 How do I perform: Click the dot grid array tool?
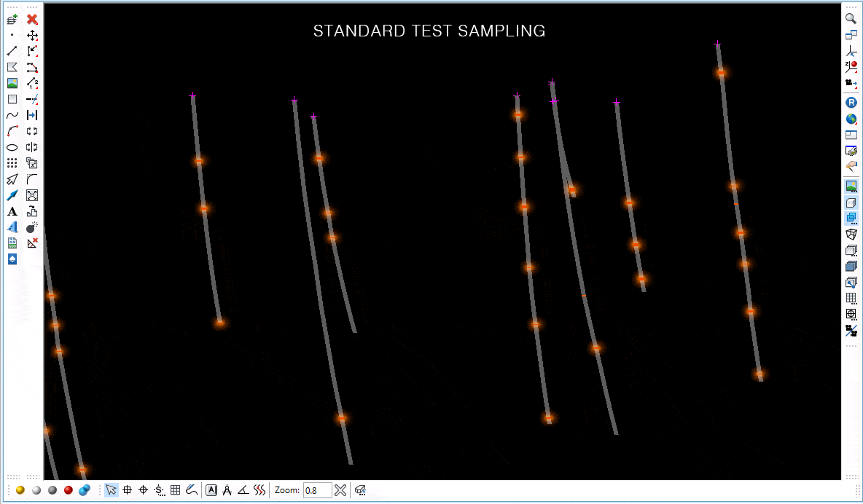12,163
